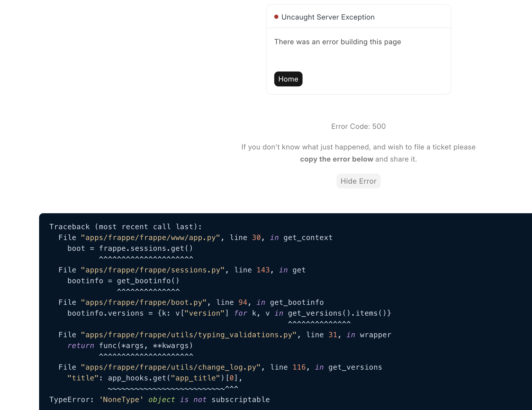The image size is (532, 410).
Task: Click the 'typing_validations.py' file path
Action: [189, 335]
